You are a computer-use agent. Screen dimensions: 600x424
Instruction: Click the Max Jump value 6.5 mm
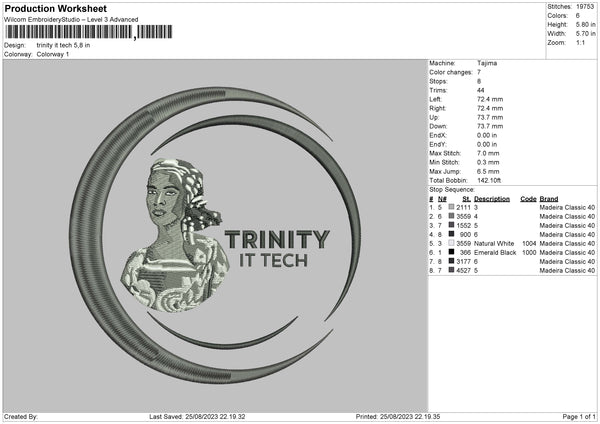click(488, 171)
